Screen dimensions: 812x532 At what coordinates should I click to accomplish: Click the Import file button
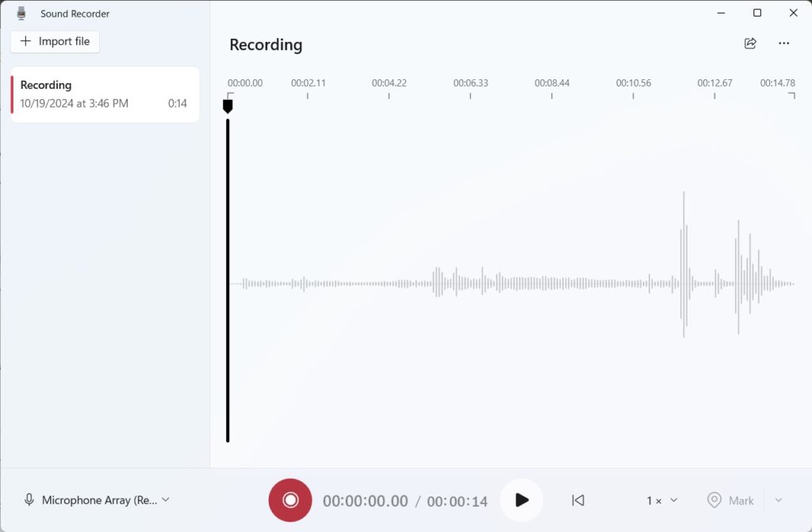point(56,41)
